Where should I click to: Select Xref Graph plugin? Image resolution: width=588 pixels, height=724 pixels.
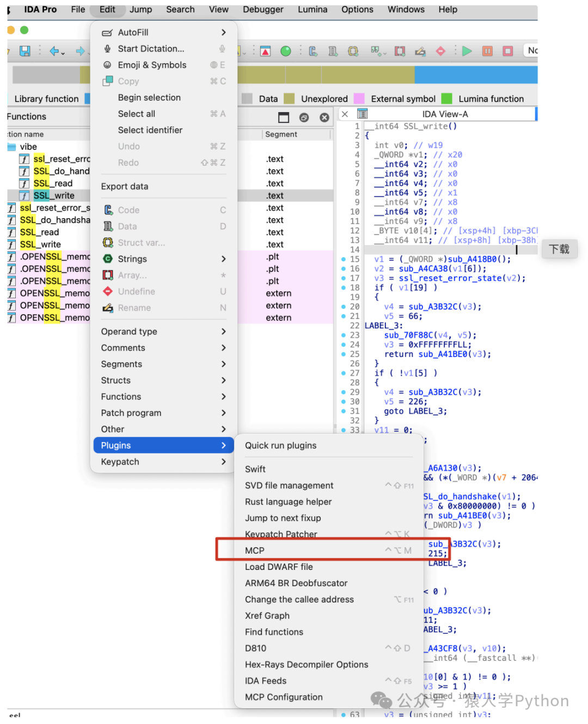329,616
